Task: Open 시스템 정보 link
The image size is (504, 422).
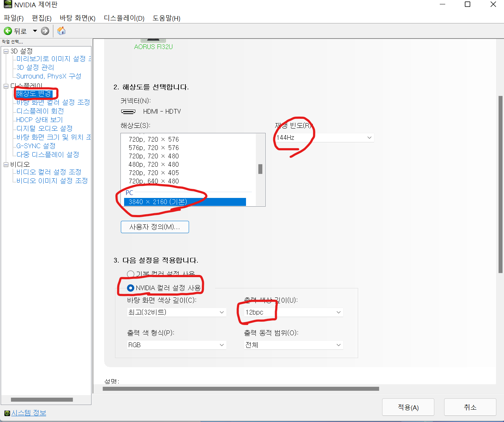Action: tap(29, 413)
